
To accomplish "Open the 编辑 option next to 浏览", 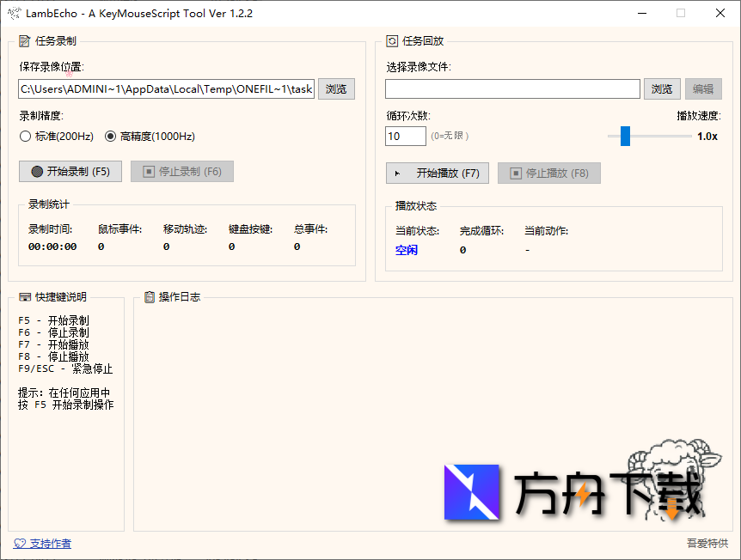I will [705, 88].
